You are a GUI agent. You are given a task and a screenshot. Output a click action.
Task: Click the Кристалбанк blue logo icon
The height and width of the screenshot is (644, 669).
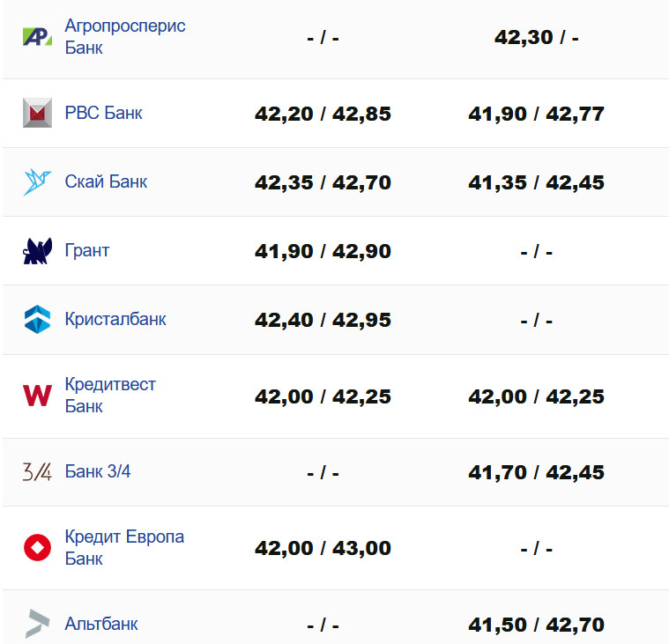click(x=37, y=319)
